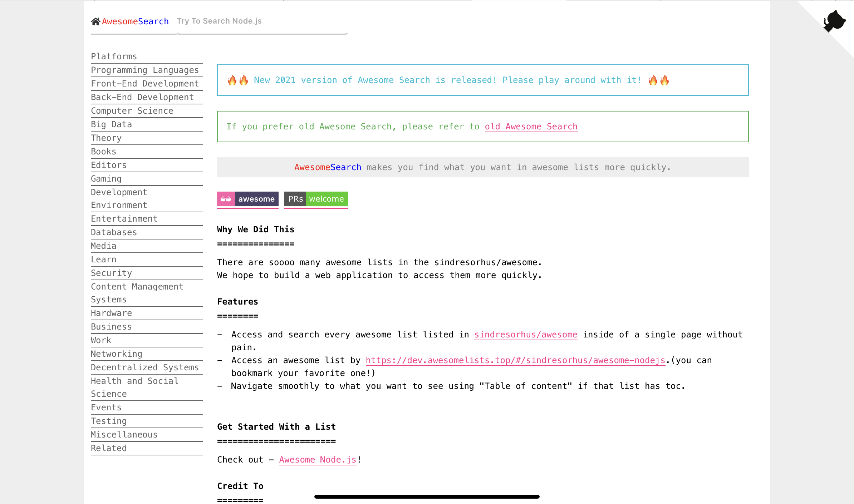Viewport: 854px width, 504px height.
Task: Open Decentralized Systems category
Action: (144, 367)
